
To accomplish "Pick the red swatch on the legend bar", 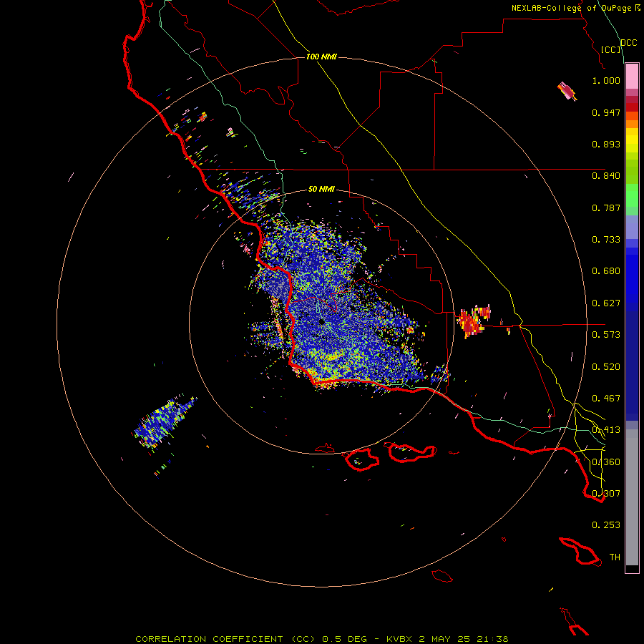I will (x=632, y=107).
